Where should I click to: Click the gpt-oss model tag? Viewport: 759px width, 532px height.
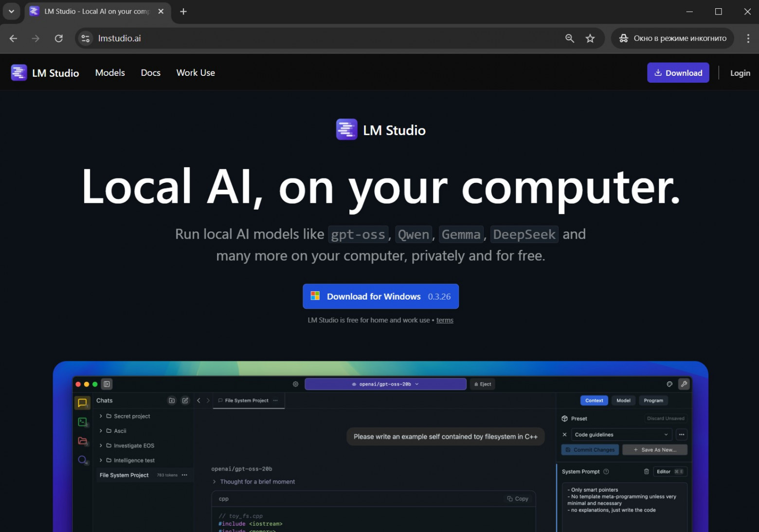pyautogui.click(x=358, y=234)
